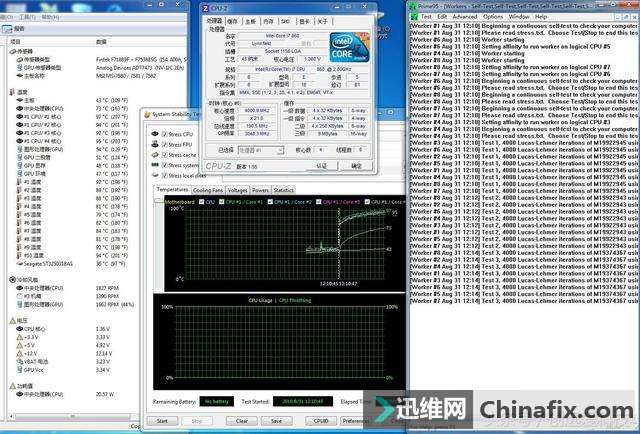Click the Test Started timestamp field
The width and height of the screenshot is (640, 434).
point(302,402)
